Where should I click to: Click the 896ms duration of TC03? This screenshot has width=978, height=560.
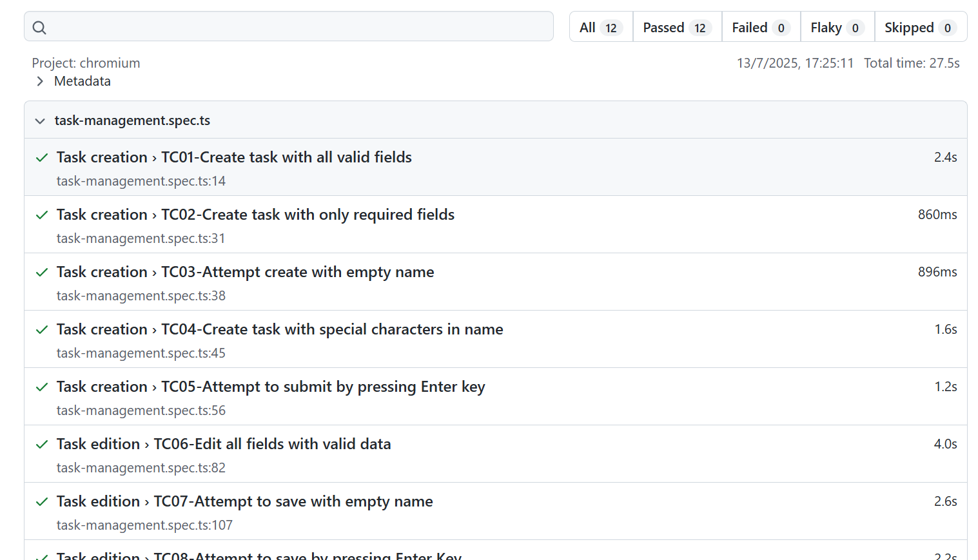(x=937, y=272)
